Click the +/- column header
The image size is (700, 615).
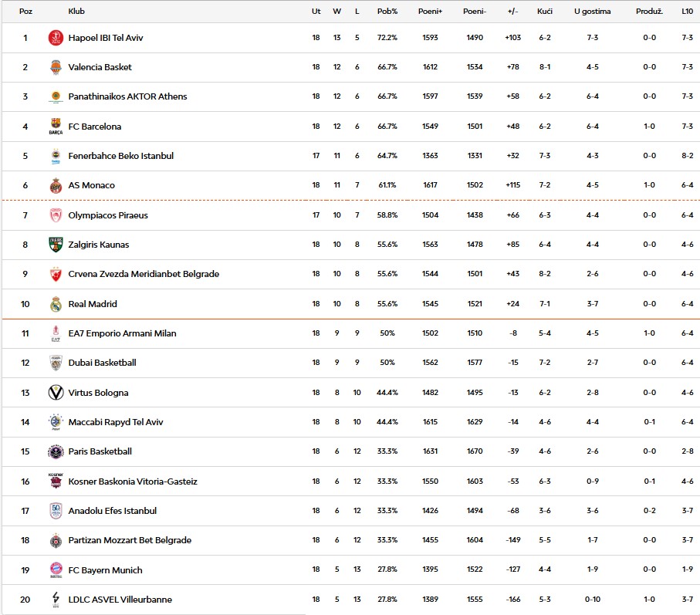coord(512,12)
